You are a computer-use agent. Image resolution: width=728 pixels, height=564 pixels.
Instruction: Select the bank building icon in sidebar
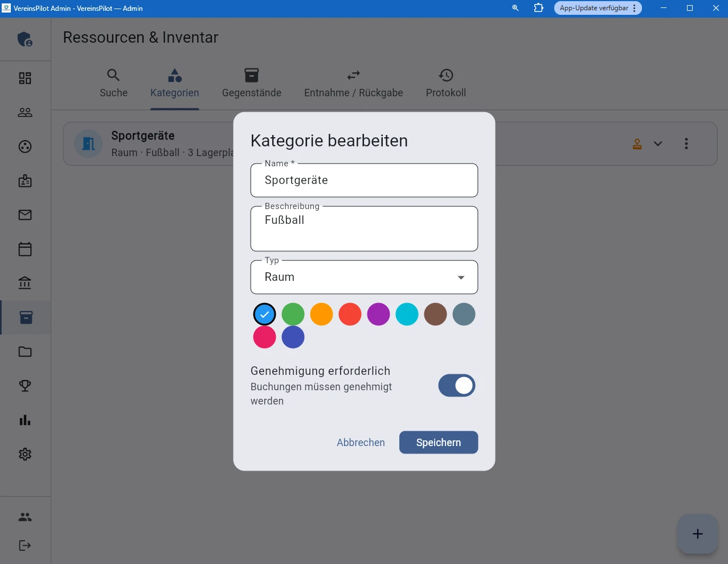tap(25, 283)
